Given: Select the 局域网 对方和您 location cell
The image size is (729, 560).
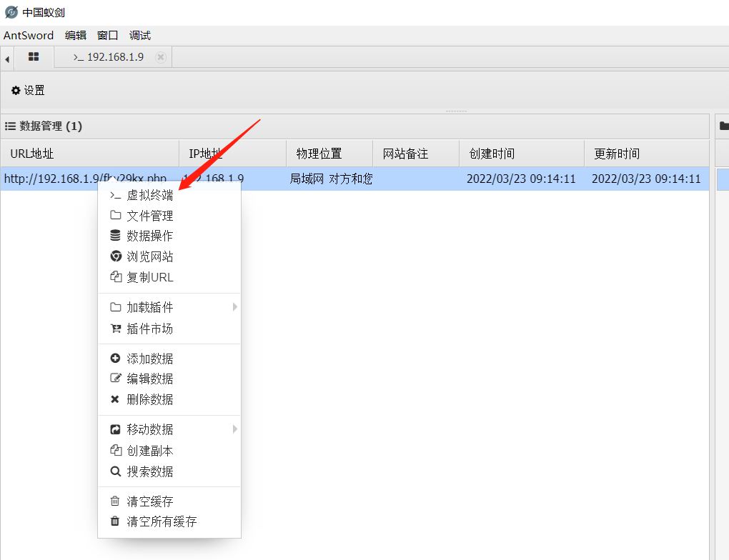Looking at the screenshot, I should click(x=331, y=179).
